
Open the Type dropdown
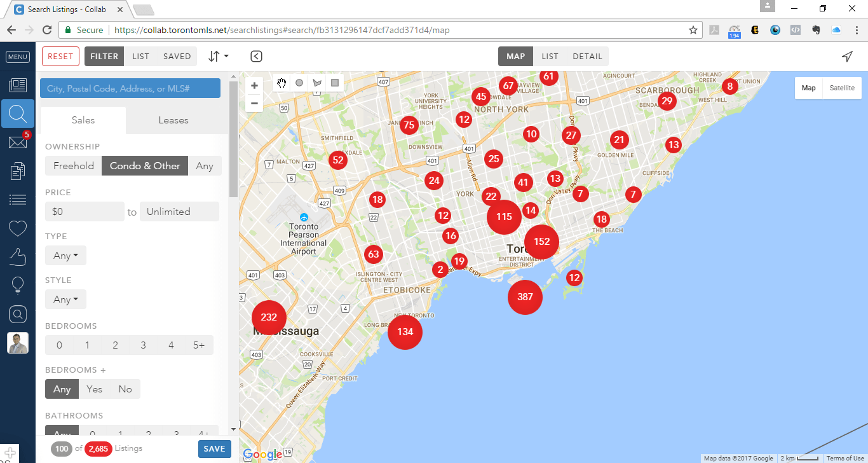[65, 256]
